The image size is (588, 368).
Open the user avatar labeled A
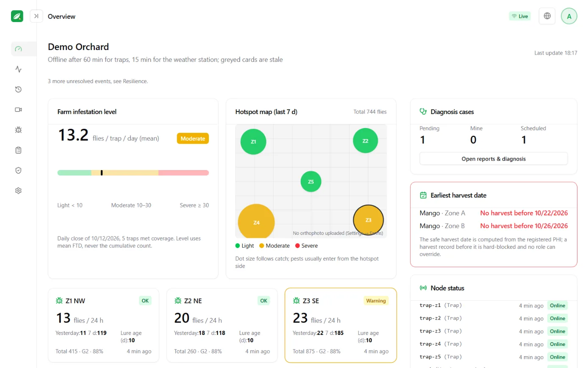pyautogui.click(x=569, y=16)
